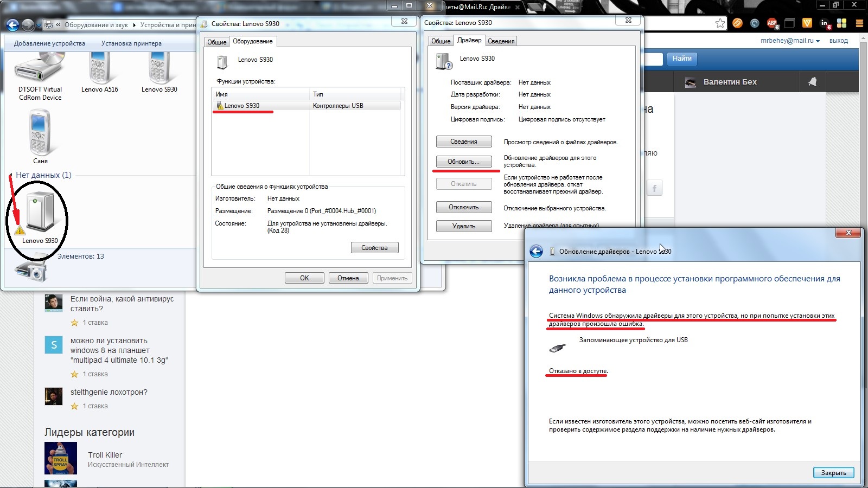Open the arrow after Оборудование и звук breadcrumb
Screen dimensions: 868x488
point(134,25)
